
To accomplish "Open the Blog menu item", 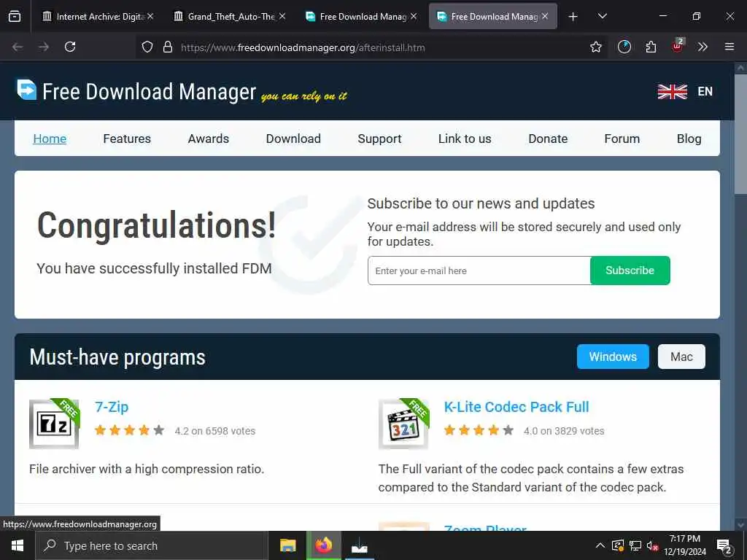I will pyautogui.click(x=689, y=139).
